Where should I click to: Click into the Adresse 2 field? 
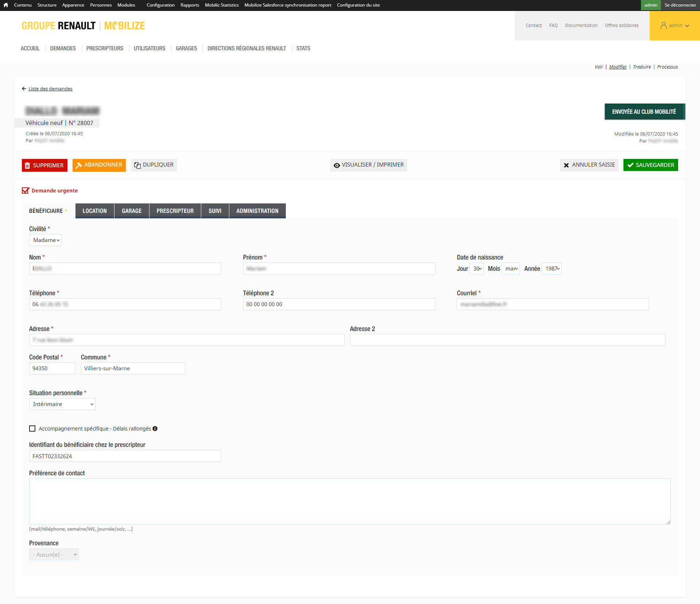pos(507,340)
